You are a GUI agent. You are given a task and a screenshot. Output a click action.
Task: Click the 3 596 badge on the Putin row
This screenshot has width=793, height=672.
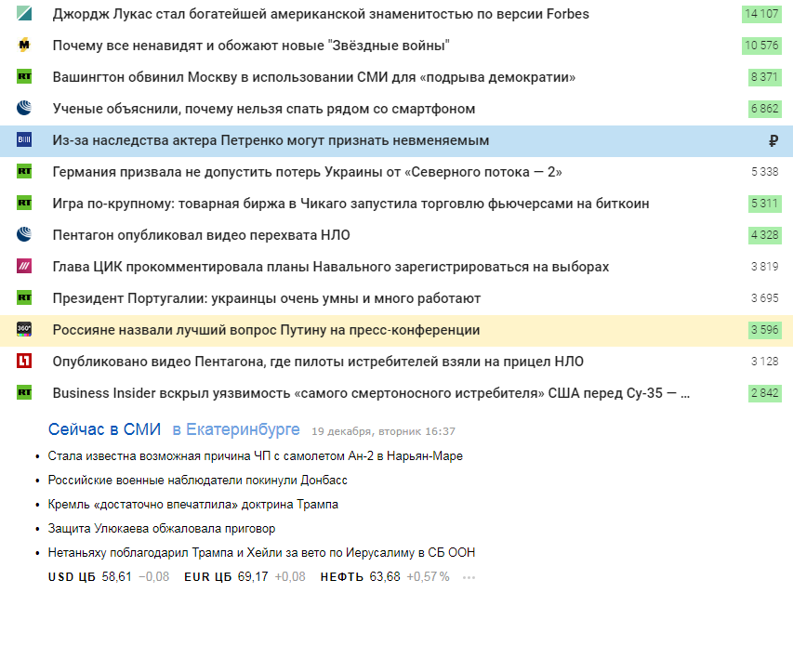765,330
